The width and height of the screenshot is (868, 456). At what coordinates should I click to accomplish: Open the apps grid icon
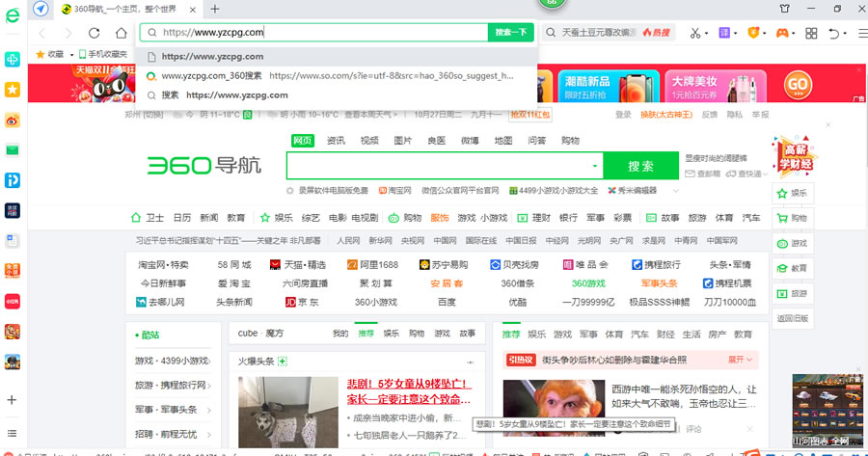(811, 33)
